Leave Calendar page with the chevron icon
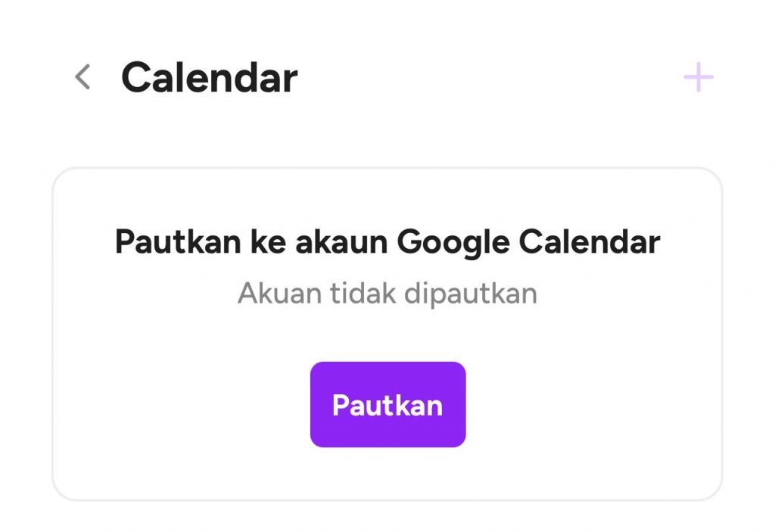 pyautogui.click(x=82, y=77)
